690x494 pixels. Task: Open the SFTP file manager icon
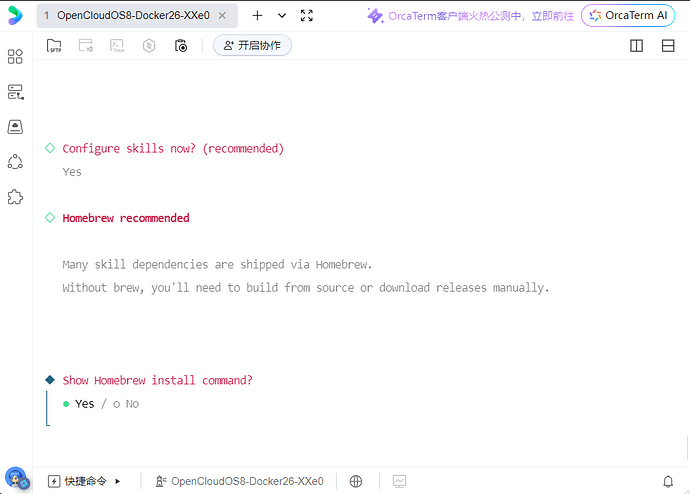[54, 45]
